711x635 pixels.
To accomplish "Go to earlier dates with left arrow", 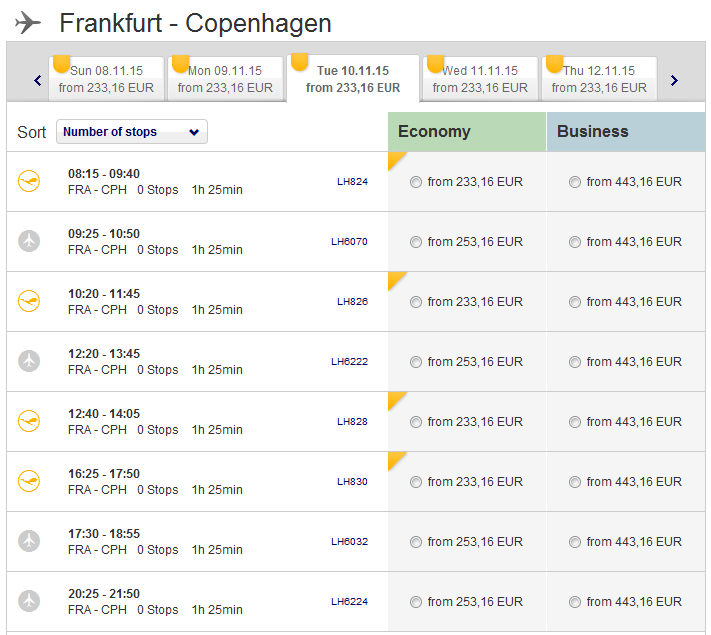I will point(38,80).
